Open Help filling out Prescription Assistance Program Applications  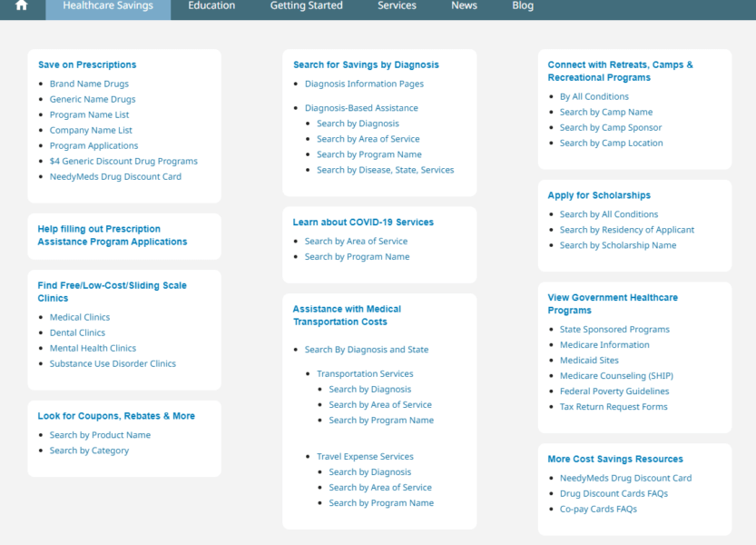tap(113, 235)
